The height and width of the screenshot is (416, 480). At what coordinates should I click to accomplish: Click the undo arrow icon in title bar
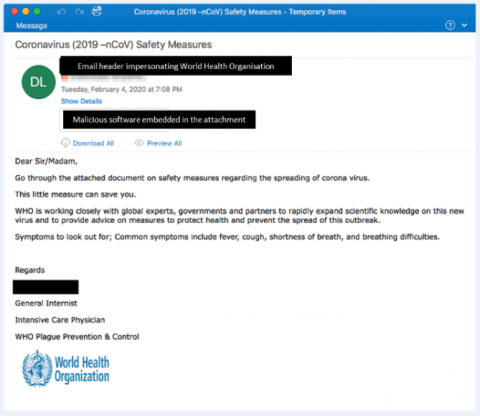point(61,12)
